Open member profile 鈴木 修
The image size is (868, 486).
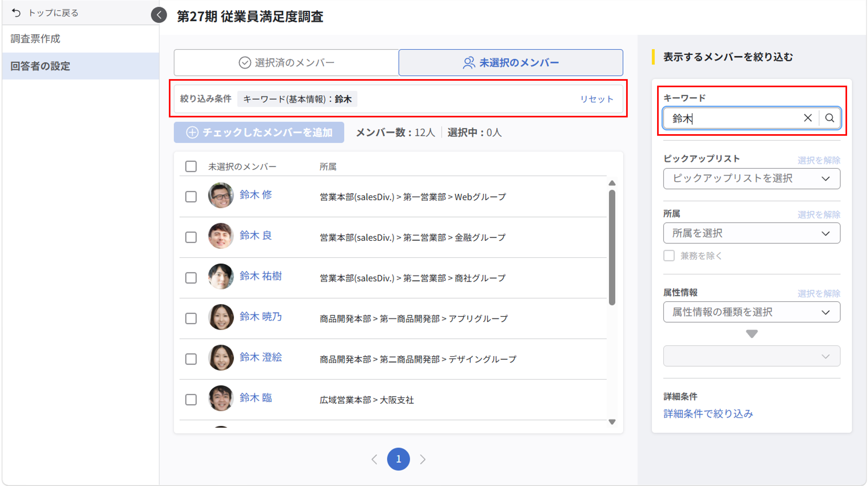[x=256, y=195]
